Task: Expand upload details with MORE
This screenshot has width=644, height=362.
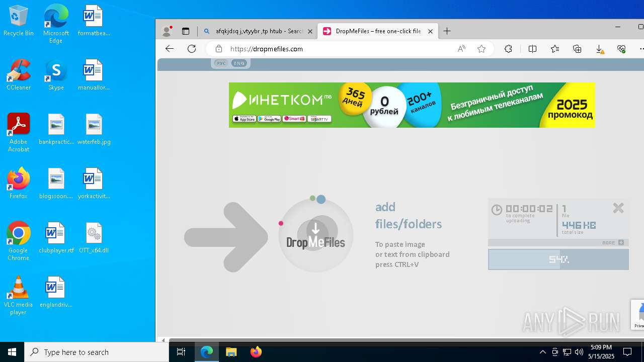Action: (x=613, y=243)
